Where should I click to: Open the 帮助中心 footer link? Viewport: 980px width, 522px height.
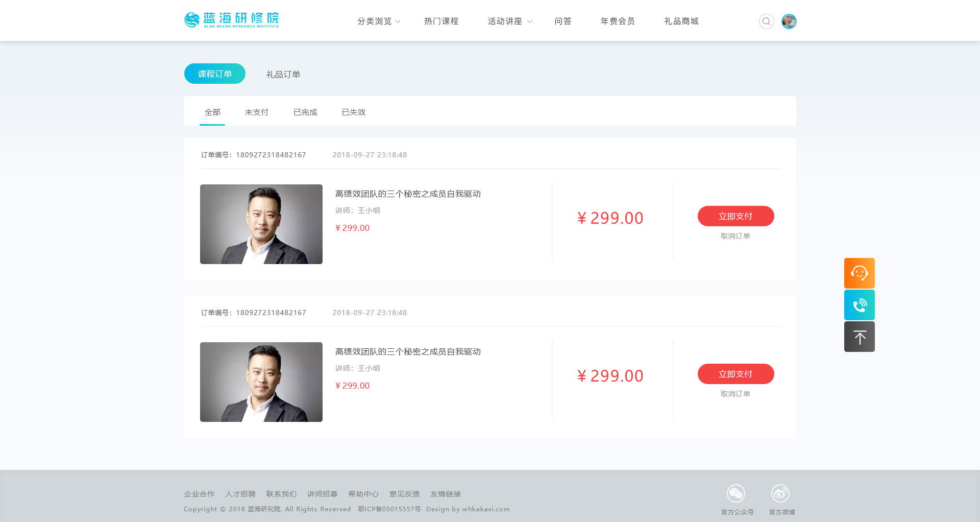(x=363, y=494)
